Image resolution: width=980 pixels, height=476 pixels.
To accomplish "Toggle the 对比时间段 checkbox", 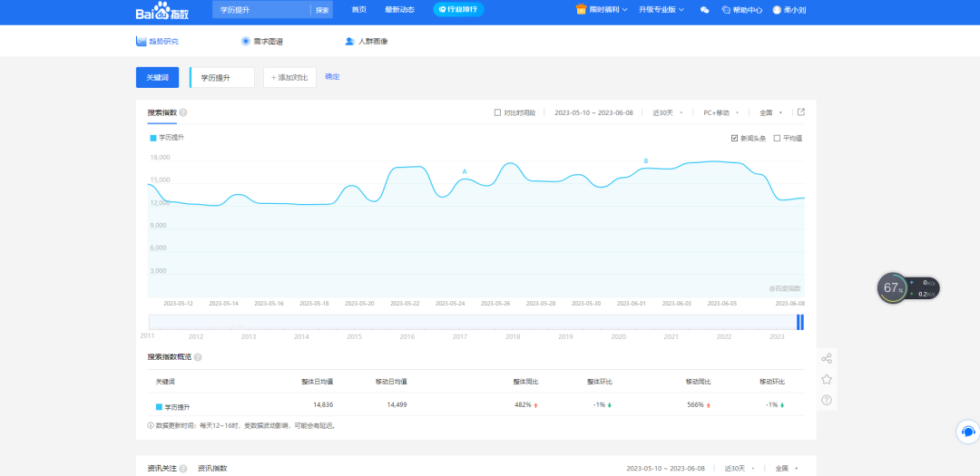I will [497, 113].
